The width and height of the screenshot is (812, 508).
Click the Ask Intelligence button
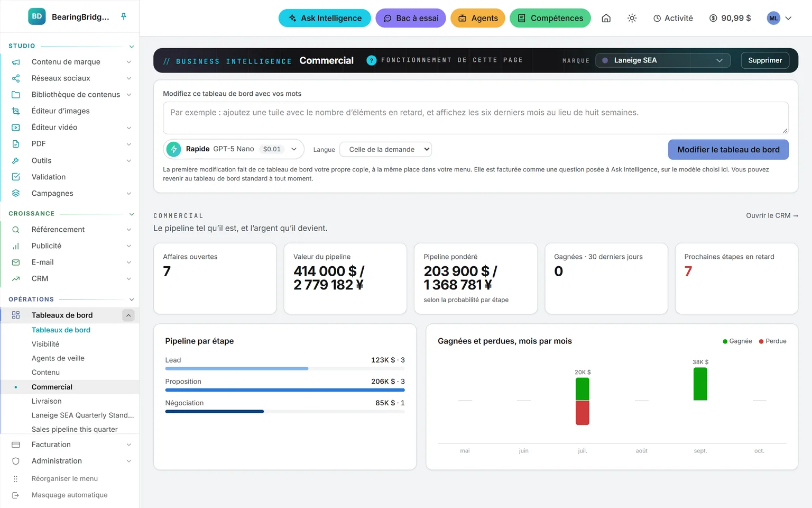coord(325,18)
